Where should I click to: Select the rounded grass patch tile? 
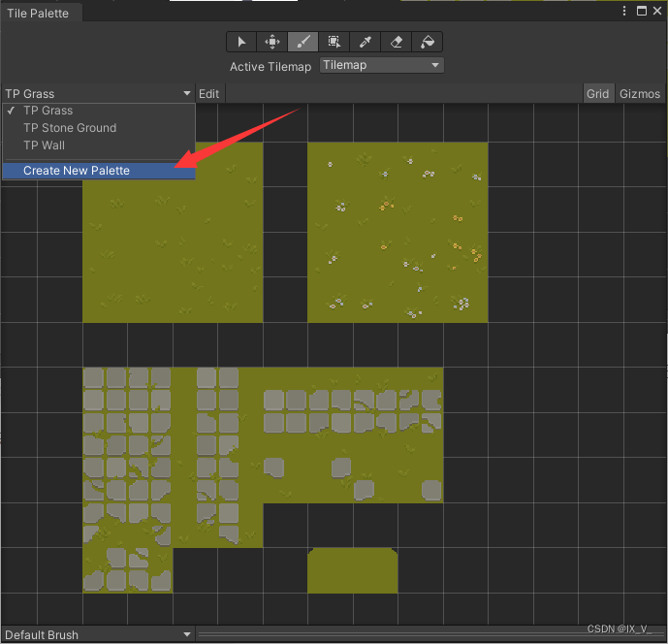click(353, 570)
